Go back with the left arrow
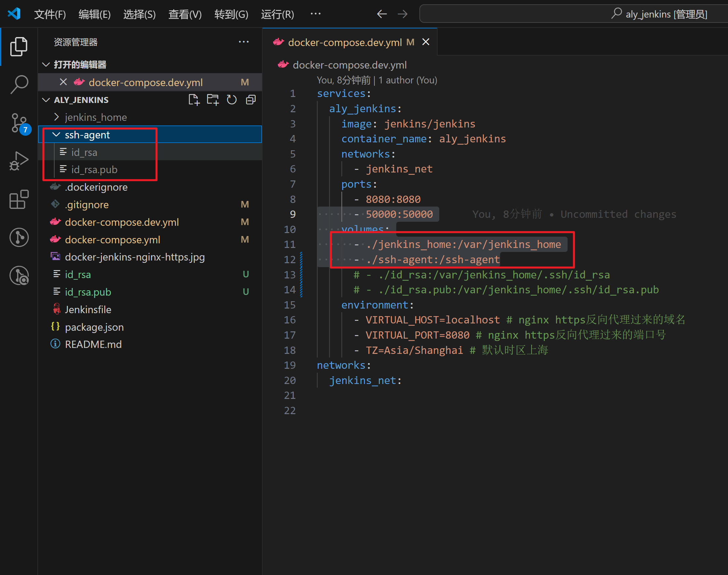728x575 pixels. [x=382, y=14]
